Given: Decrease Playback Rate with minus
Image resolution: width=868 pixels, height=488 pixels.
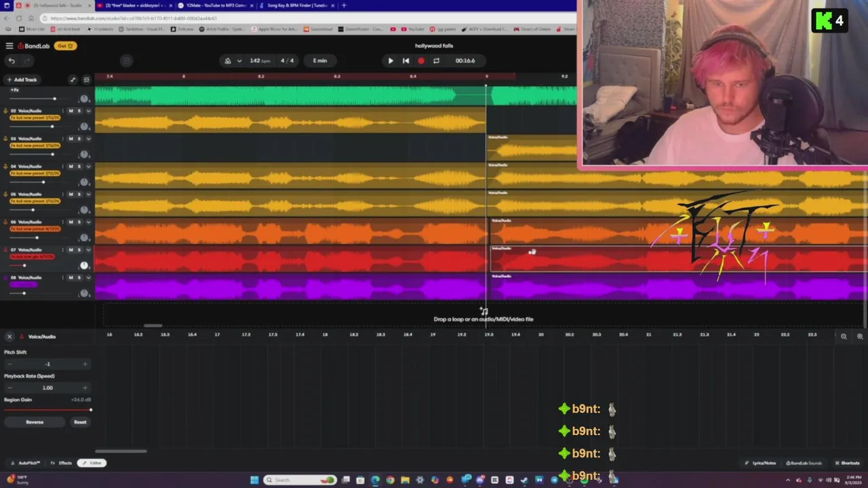Looking at the screenshot, I should [9, 388].
